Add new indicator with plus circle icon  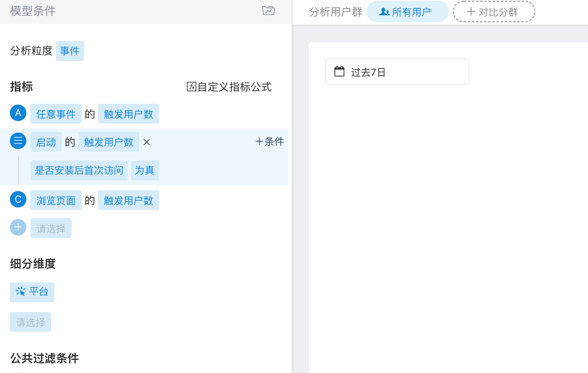pos(18,228)
